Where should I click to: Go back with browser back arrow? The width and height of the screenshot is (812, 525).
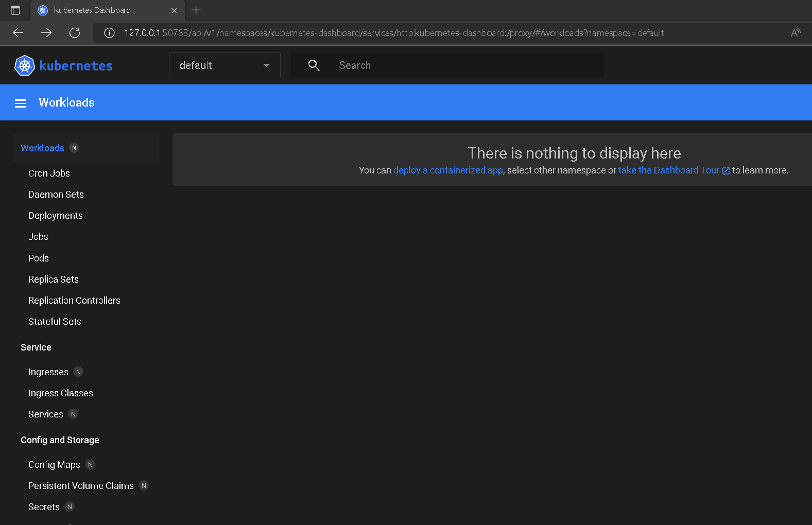point(18,33)
